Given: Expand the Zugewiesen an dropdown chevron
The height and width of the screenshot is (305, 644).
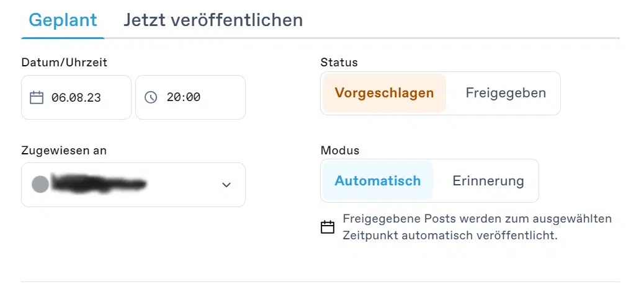Looking at the screenshot, I should (x=226, y=185).
